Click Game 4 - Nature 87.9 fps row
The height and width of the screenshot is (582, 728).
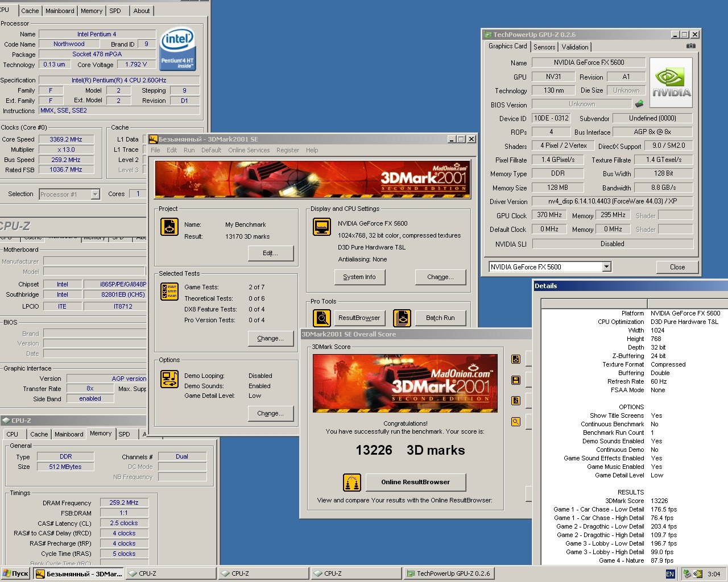coord(634,560)
